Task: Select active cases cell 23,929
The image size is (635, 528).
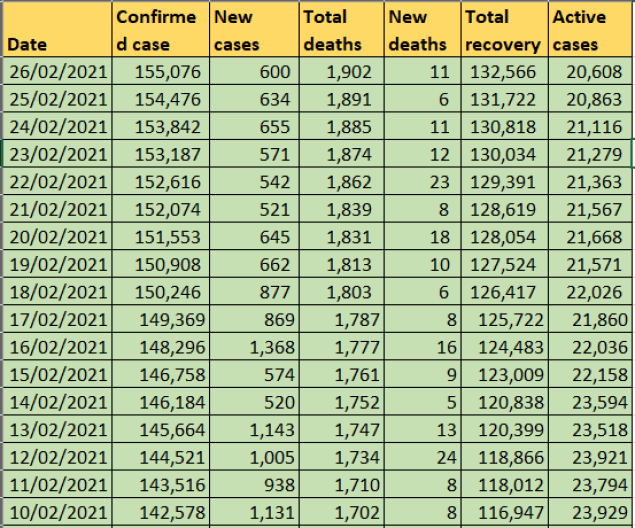Action: click(589, 512)
